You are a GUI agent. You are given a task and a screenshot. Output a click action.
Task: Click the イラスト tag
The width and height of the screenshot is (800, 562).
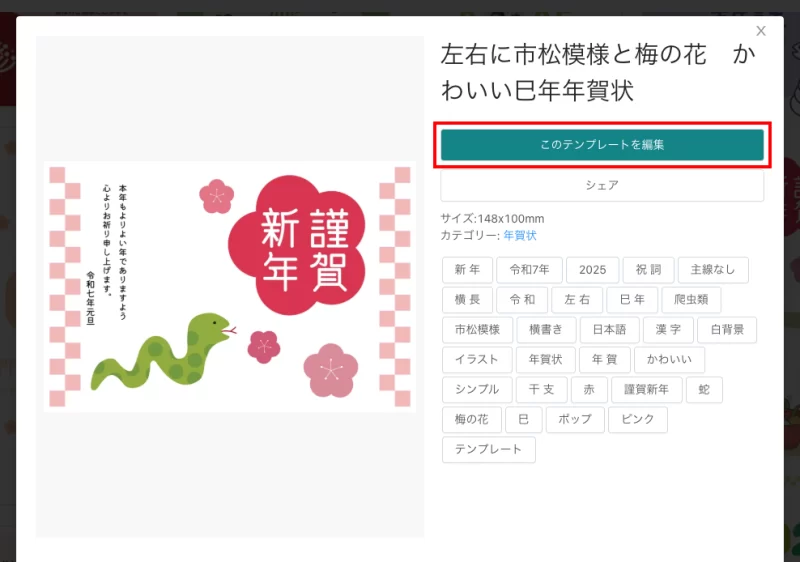477,360
